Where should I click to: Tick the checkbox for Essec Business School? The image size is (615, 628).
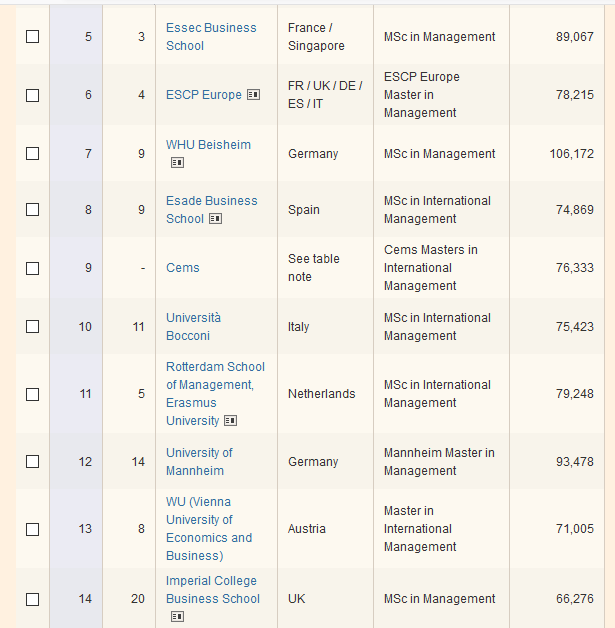pos(32,36)
